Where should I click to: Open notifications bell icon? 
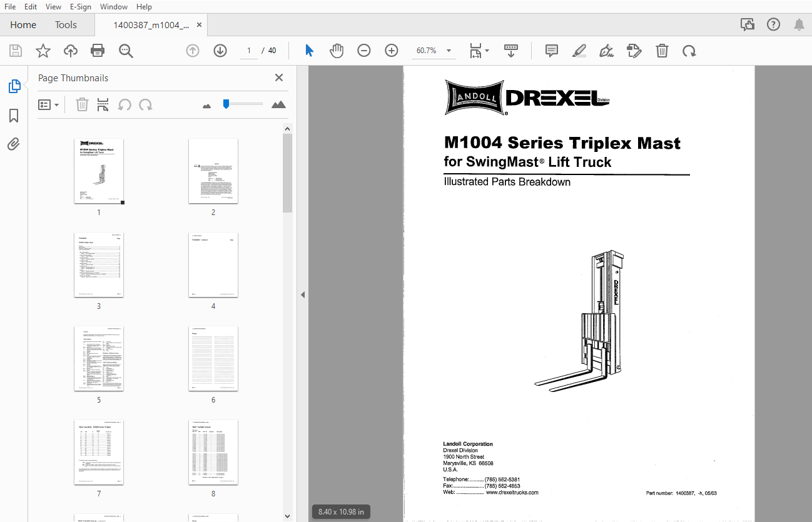point(799,24)
